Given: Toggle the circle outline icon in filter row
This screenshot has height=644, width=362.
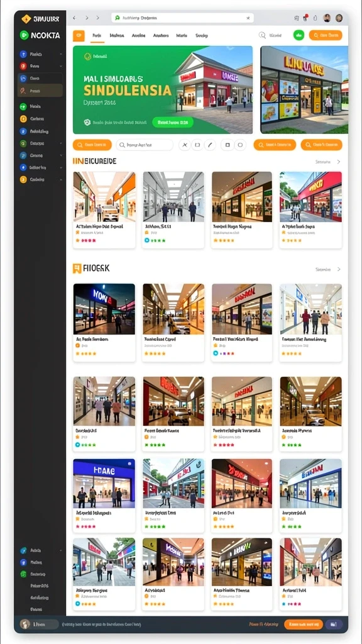Looking at the screenshot, I should pyautogui.click(x=240, y=145).
